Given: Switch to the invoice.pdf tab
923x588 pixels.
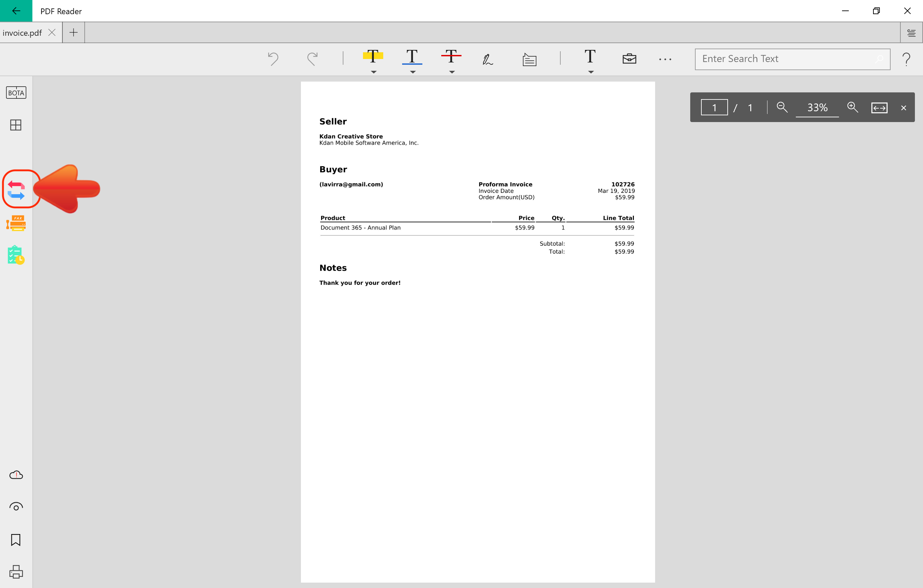Looking at the screenshot, I should pyautogui.click(x=22, y=33).
